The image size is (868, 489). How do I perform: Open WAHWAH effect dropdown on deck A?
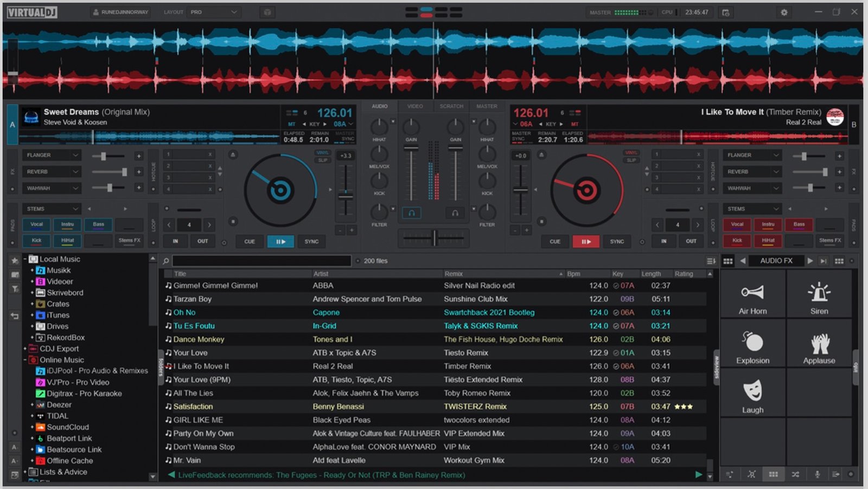pyautogui.click(x=52, y=188)
